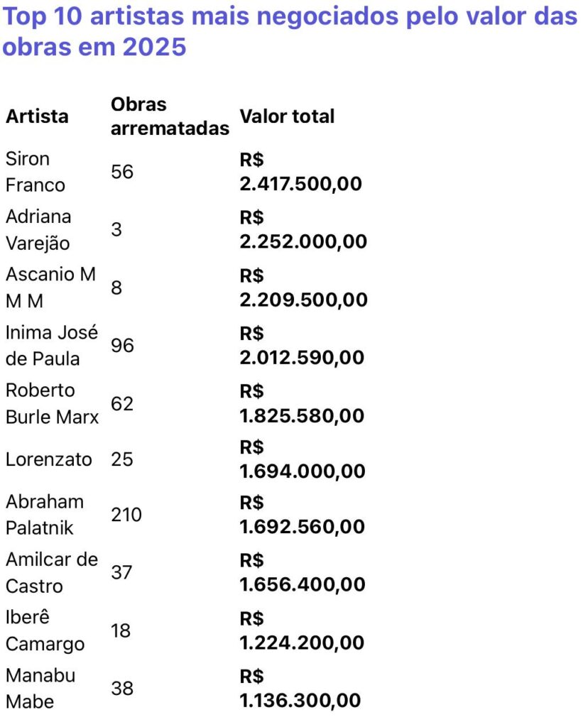Click the "Top 10 artistas mais negociados" heading
Viewport: 588px width, 727px height.
point(290,32)
